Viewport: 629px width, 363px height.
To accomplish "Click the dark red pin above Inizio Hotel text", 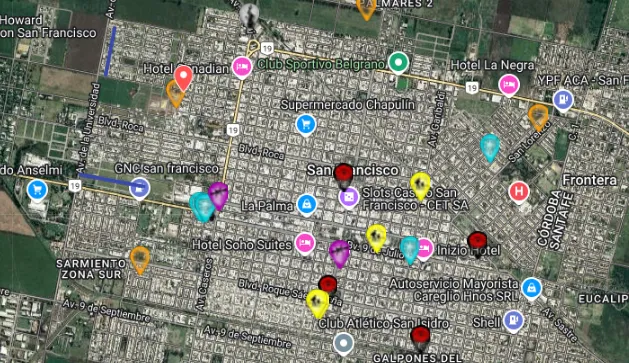I will pos(477,244).
